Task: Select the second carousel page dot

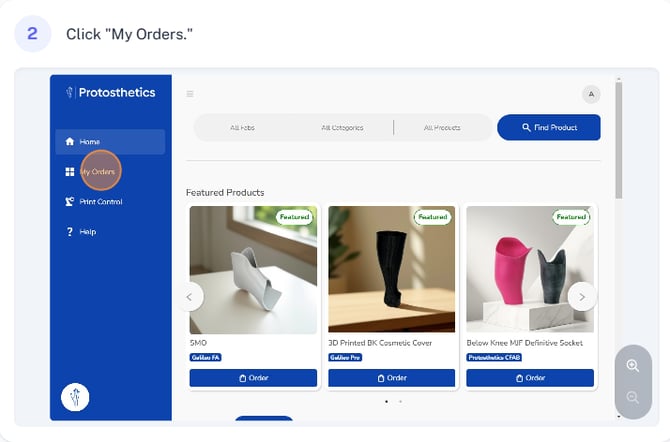Action: coord(400,401)
